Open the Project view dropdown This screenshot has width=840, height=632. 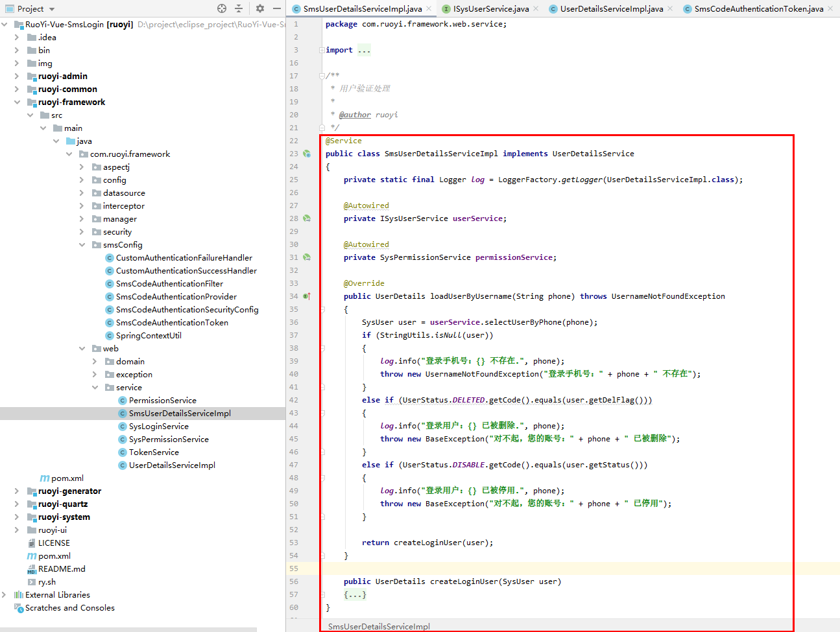[52, 9]
